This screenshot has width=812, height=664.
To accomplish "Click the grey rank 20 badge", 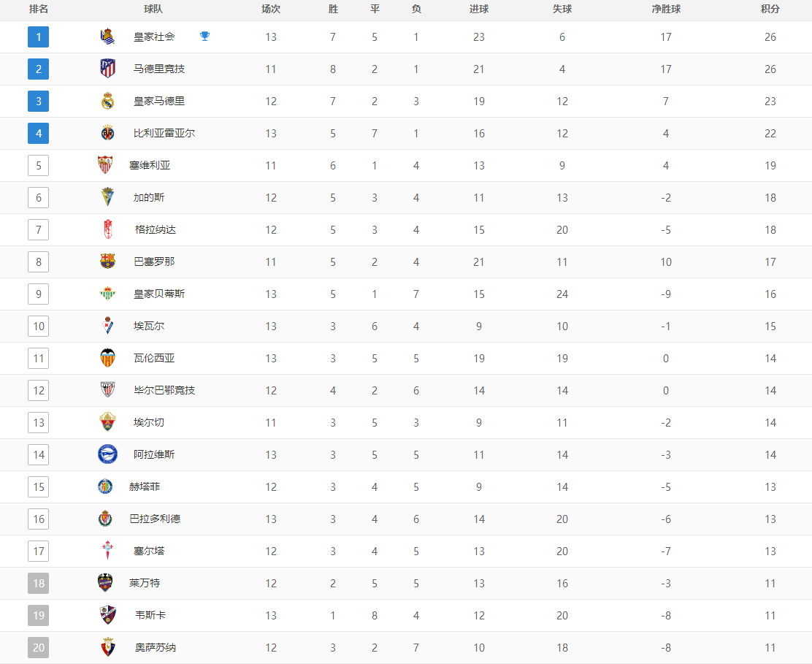I will click(38, 647).
